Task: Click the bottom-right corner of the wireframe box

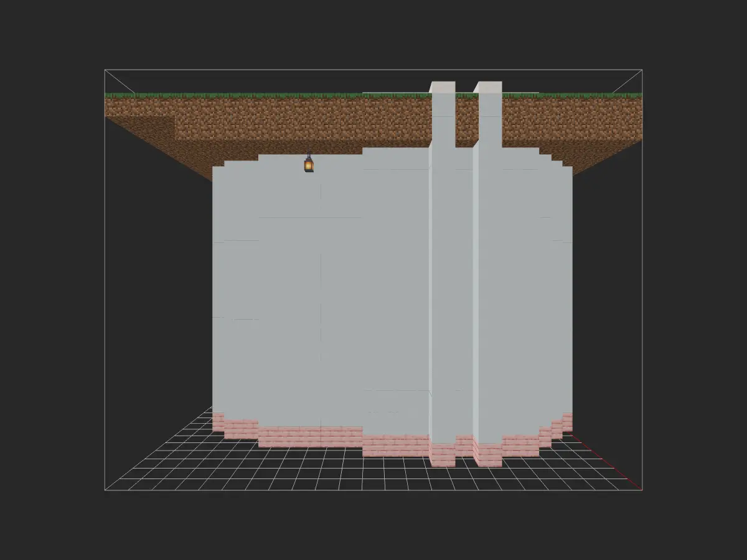Action: (642, 490)
